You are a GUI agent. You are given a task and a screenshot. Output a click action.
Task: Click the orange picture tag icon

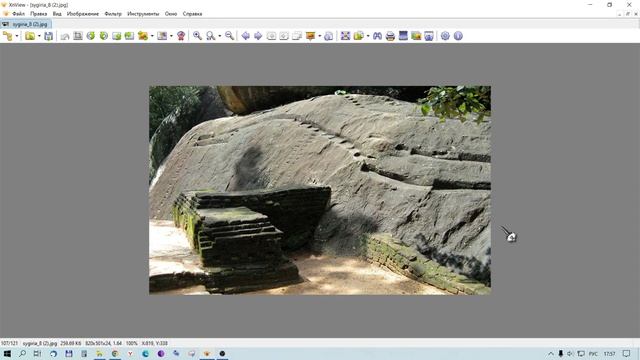pos(310,36)
